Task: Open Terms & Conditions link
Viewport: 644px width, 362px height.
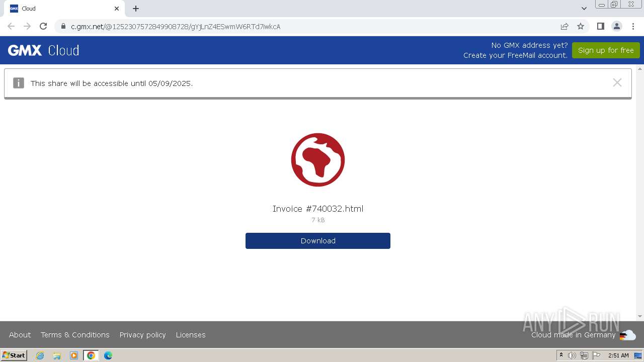Action: tap(75, 335)
